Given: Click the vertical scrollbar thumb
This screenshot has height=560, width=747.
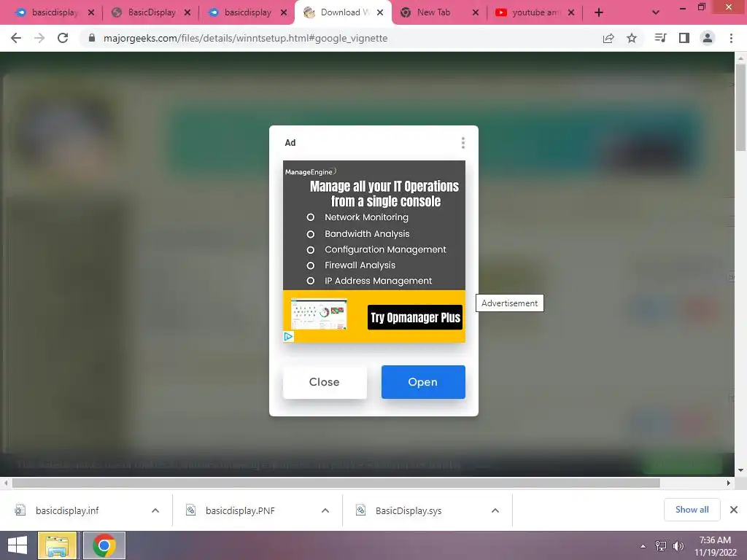Looking at the screenshot, I should coord(740,107).
